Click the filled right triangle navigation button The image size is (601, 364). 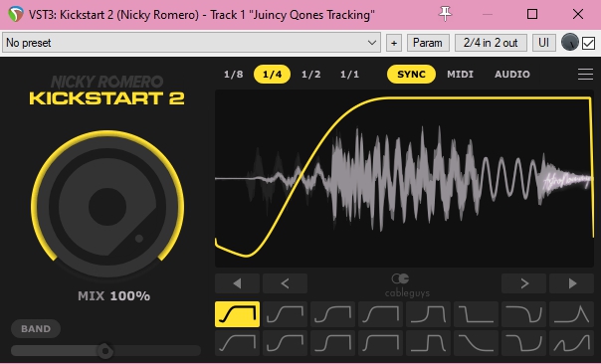click(x=571, y=283)
